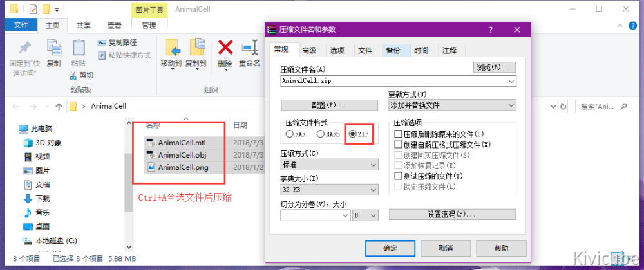Viewport: 644px width, 270px height.
Task: Expand the compression method (压缩方式) dropdown
Action: pos(329,165)
